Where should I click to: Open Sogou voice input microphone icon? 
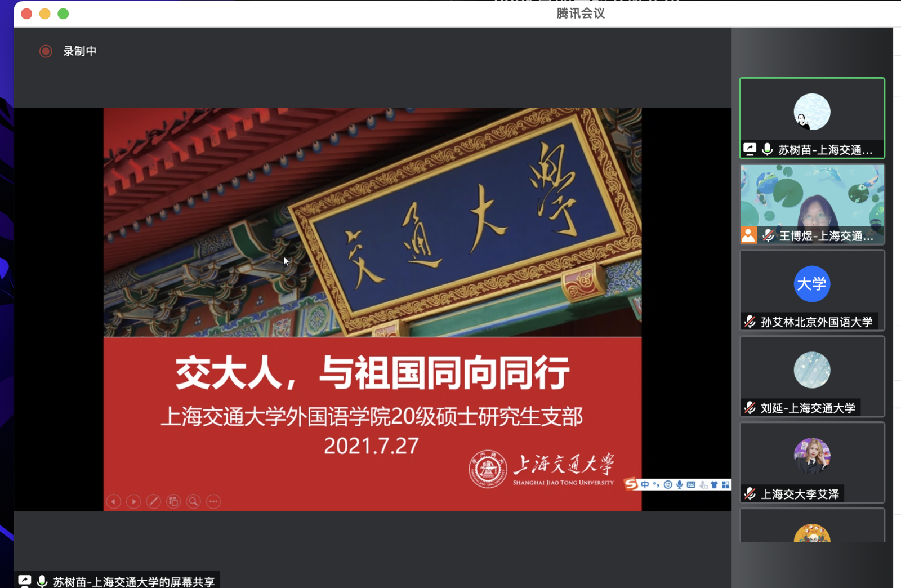tap(680, 484)
